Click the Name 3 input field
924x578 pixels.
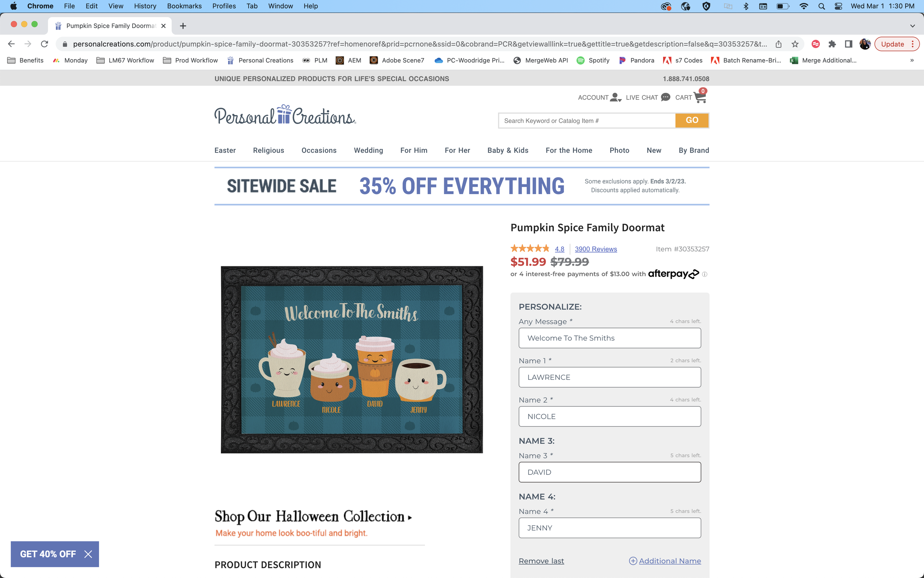(x=609, y=472)
